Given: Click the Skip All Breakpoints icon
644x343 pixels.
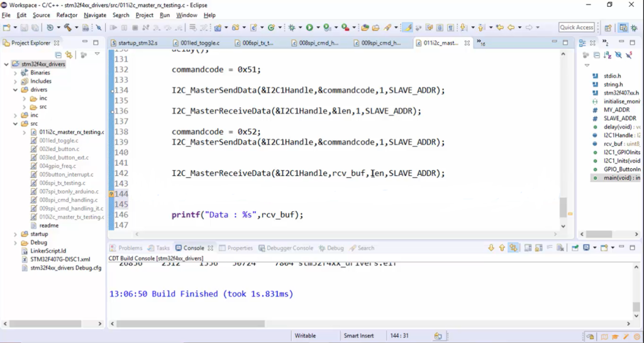Looking at the screenshot, I should tap(99, 28).
